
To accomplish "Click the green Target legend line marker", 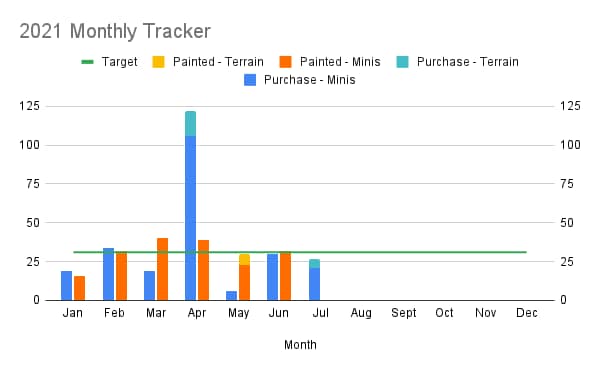I will pyautogui.click(x=88, y=62).
